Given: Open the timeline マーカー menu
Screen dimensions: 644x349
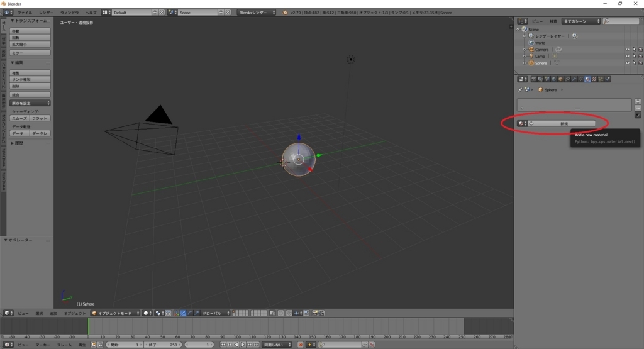Looking at the screenshot, I should (43, 345).
